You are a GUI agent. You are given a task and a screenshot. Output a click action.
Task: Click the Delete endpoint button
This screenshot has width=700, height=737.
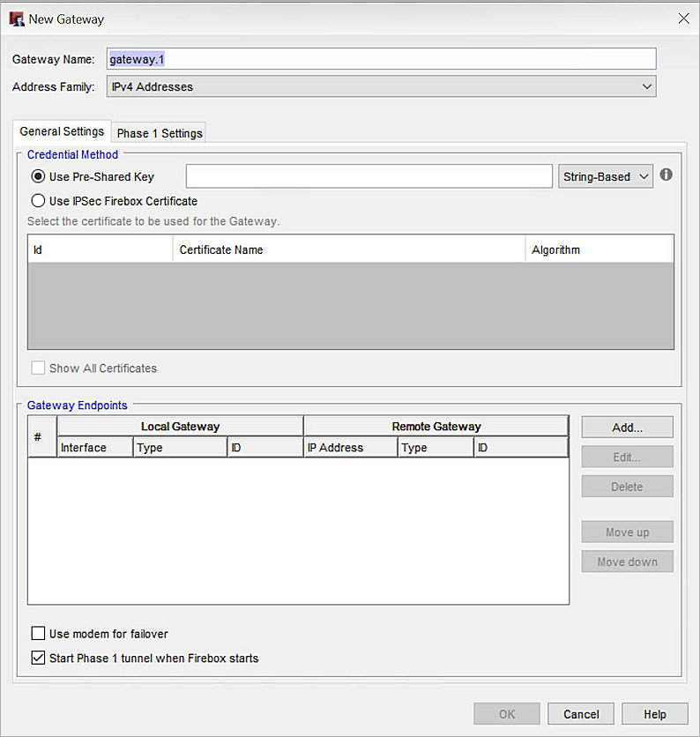627,487
